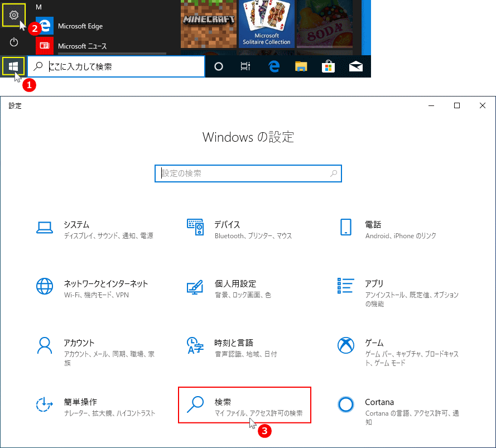Click the Windows Start button

click(13, 66)
